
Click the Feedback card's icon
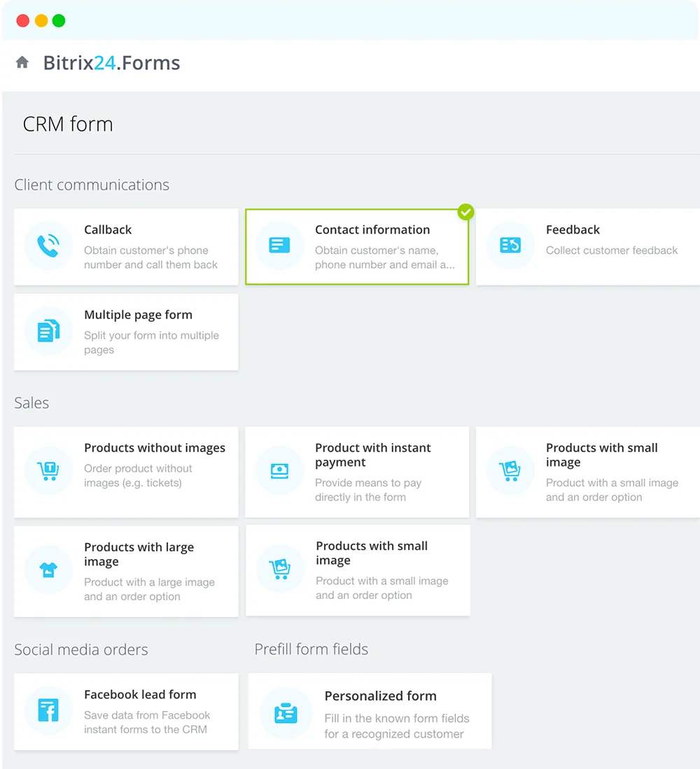pos(510,246)
